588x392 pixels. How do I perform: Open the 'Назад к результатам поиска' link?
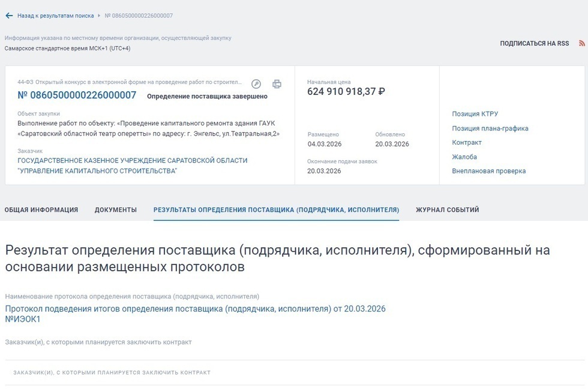55,16
